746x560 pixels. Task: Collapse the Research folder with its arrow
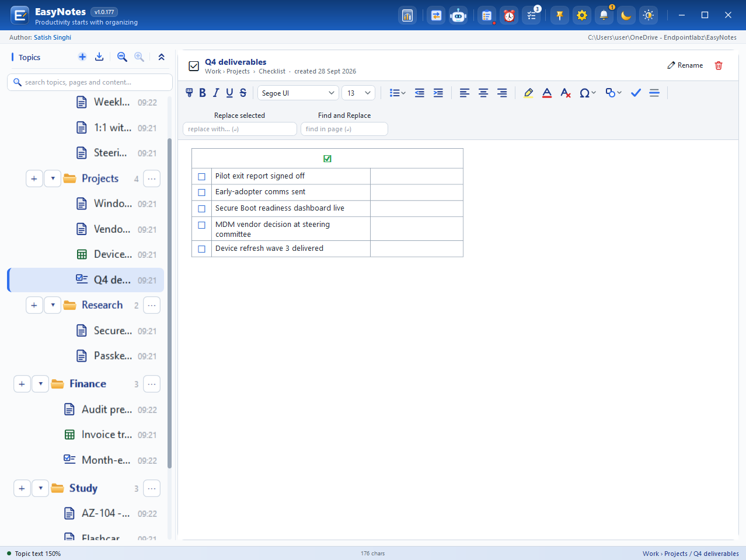53,305
